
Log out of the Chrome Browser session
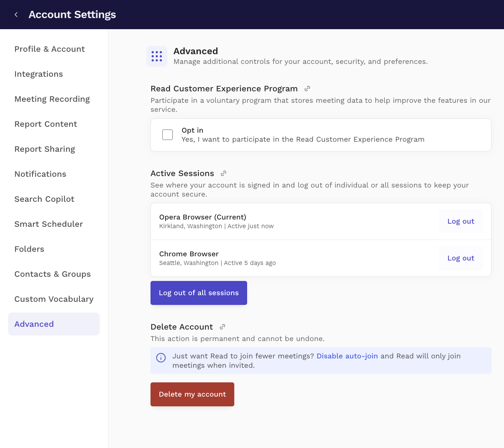(461, 258)
